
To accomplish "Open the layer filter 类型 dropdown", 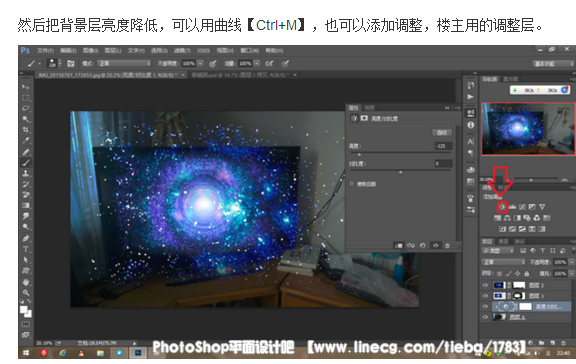I will [x=498, y=251].
